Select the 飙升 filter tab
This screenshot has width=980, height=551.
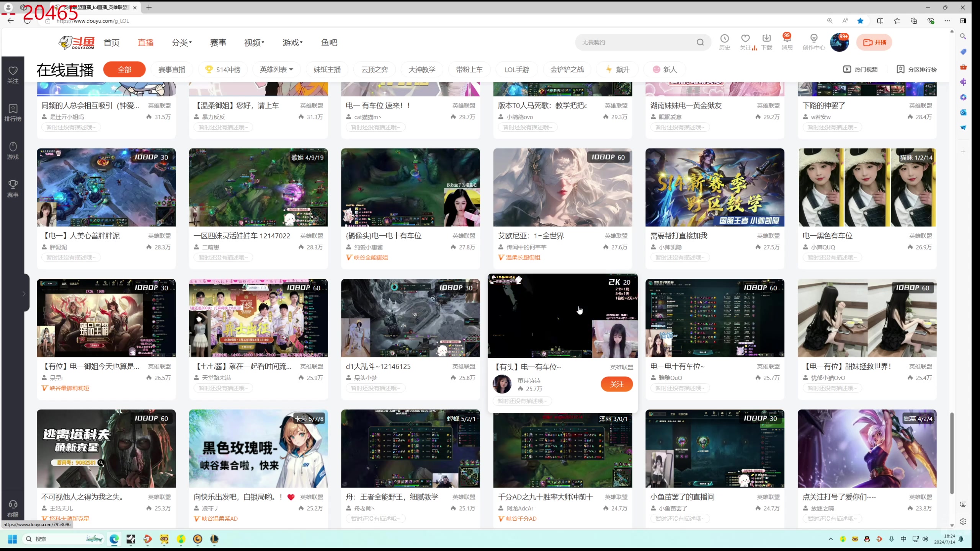617,69
